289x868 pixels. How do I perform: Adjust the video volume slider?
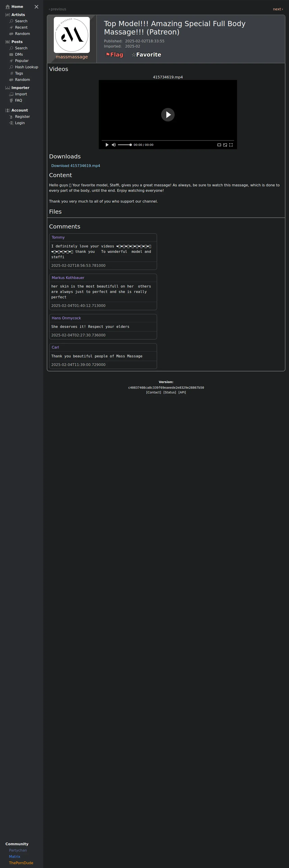(x=125, y=145)
